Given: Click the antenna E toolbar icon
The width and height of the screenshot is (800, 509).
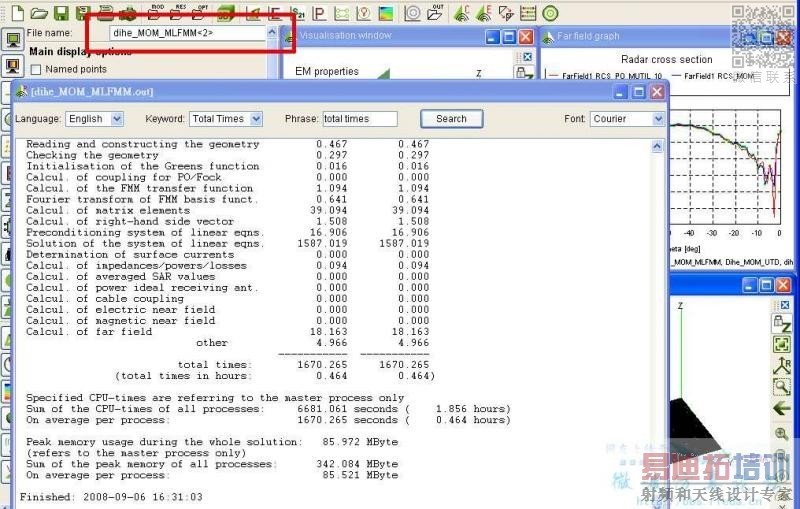Looking at the screenshot, I should pyautogui.click(x=484, y=13).
